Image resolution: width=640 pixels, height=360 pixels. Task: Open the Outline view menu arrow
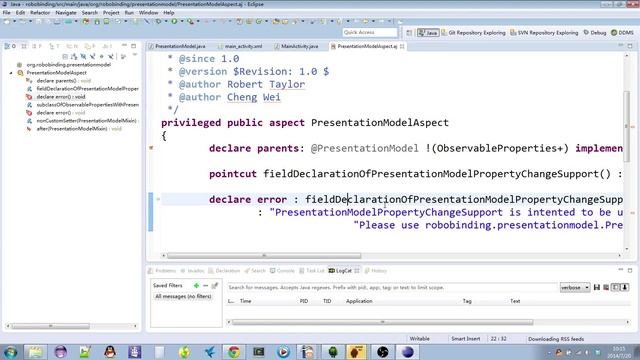click(135, 55)
